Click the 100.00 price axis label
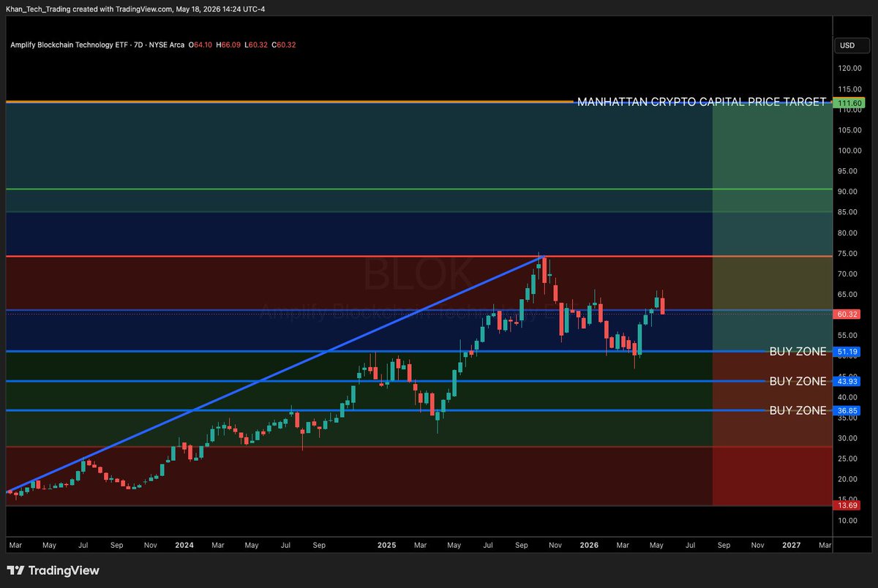This screenshot has height=588, width=878. click(x=850, y=151)
